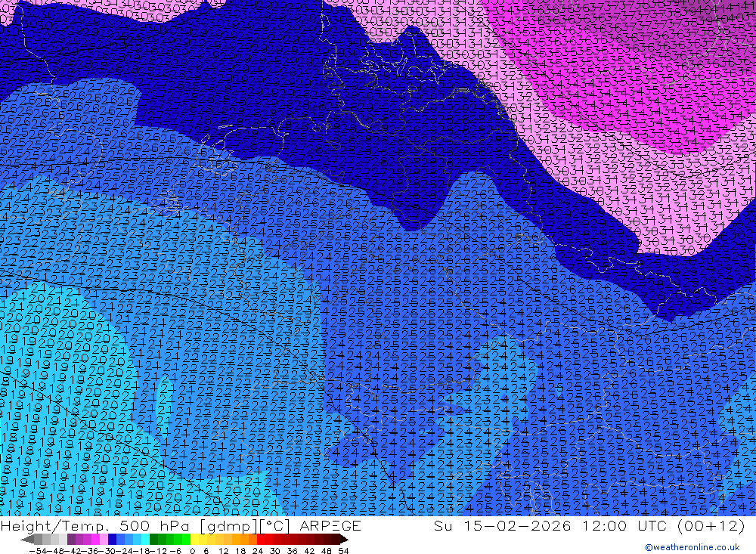Screen dimensions: 756x554
Task: Click the cyan swatch in the temperature legend
Action: coord(145,539)
